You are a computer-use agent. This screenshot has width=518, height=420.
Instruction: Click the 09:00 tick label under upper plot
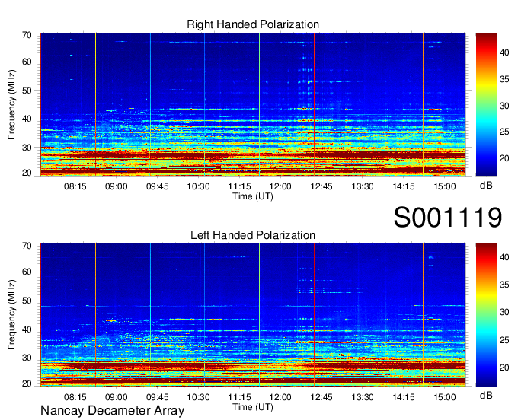pyautogui.click(x=117, y=186)
